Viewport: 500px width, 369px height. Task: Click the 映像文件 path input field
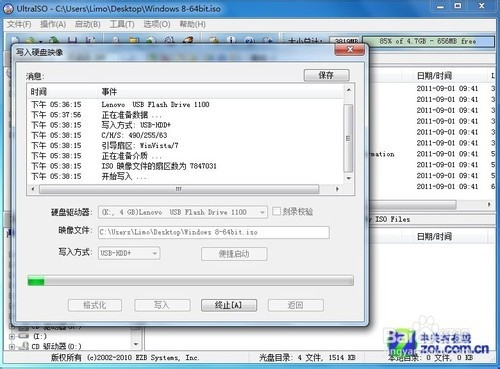[214, 232]
